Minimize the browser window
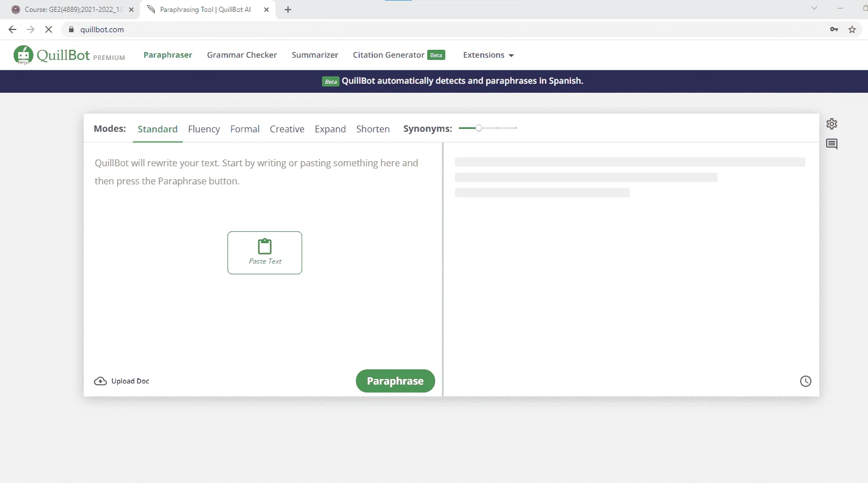The height and width of the screenshot is (483, 868). (x=840, y=8)
